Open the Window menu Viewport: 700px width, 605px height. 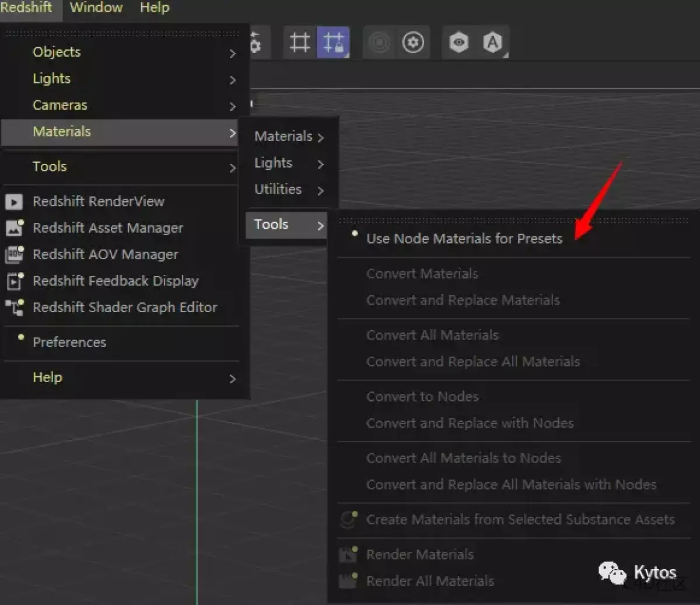tap(96, 8)
